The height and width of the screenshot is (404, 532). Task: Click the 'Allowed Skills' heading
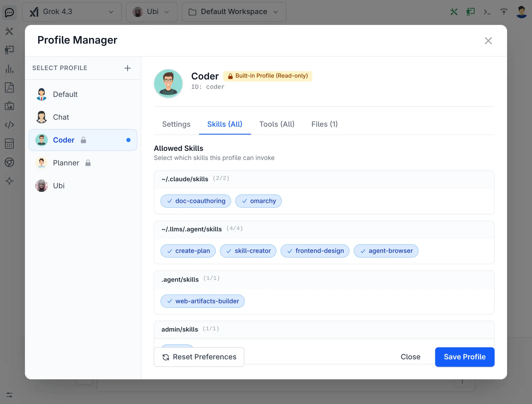178,148
